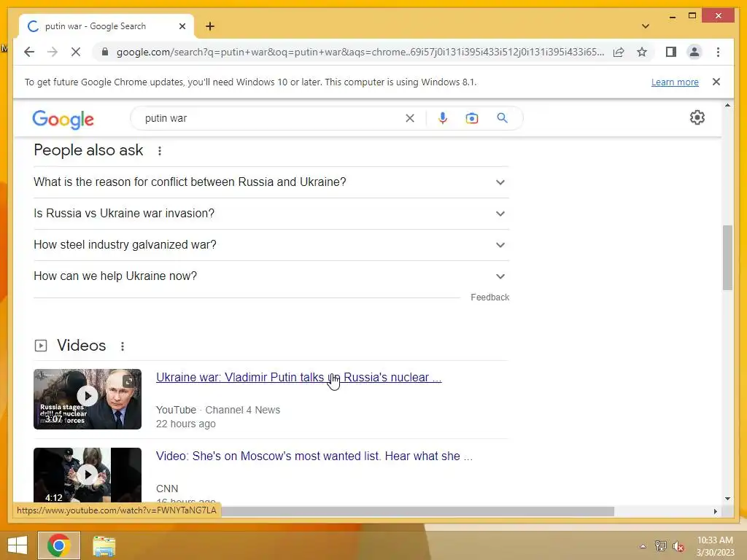Open Google quick settings gear

pos(697,117)
